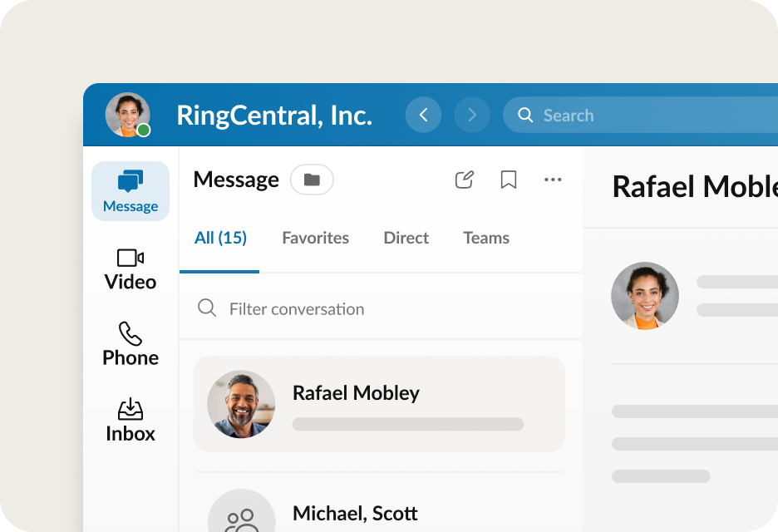Screen dimensions: 778x532
Task: Open the more options ellipsis menu
Action: coord(554,180)
